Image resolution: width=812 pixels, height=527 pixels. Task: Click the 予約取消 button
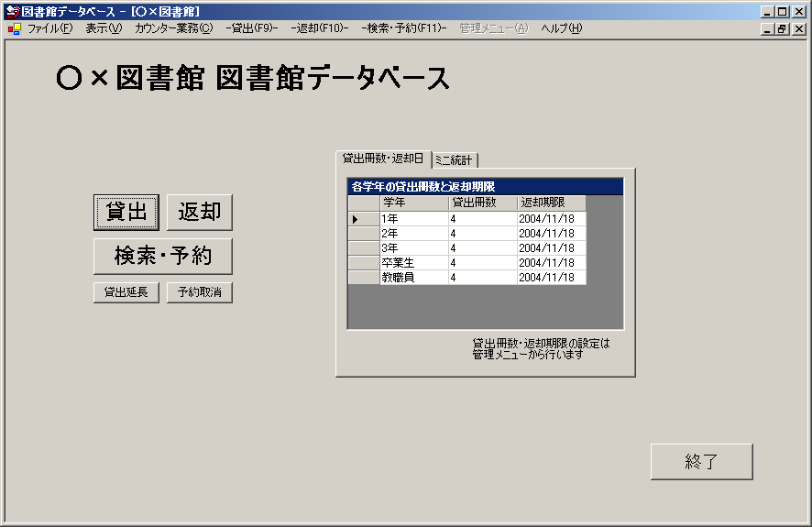point(200,292)
